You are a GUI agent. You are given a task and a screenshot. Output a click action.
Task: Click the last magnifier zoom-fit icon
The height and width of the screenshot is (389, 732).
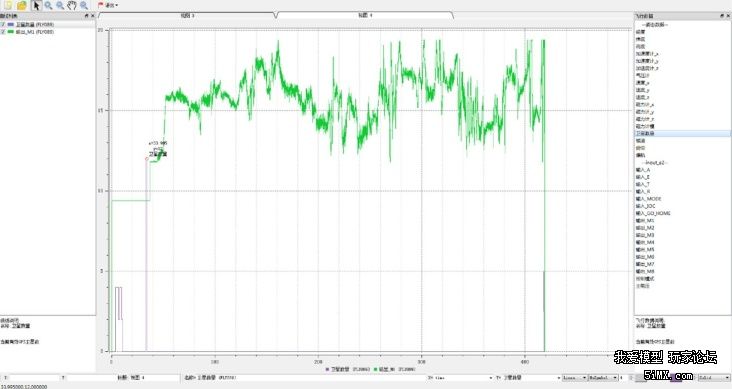84,5
